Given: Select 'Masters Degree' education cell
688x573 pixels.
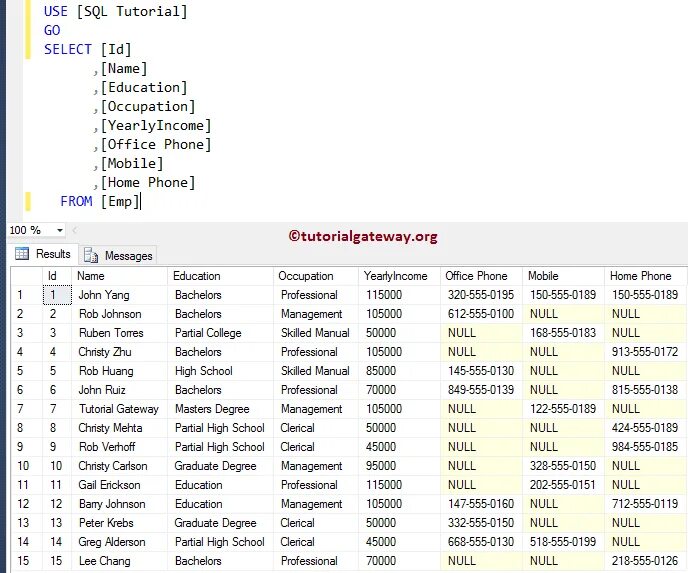Looking at the screenshot, I should point(220,409).
